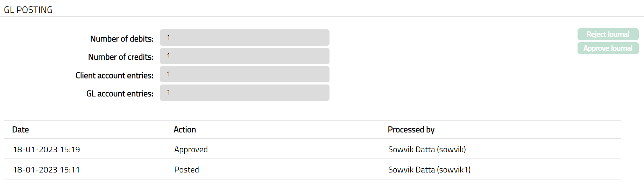
Task: Click the Number of credits label
Action: point(121,57)
